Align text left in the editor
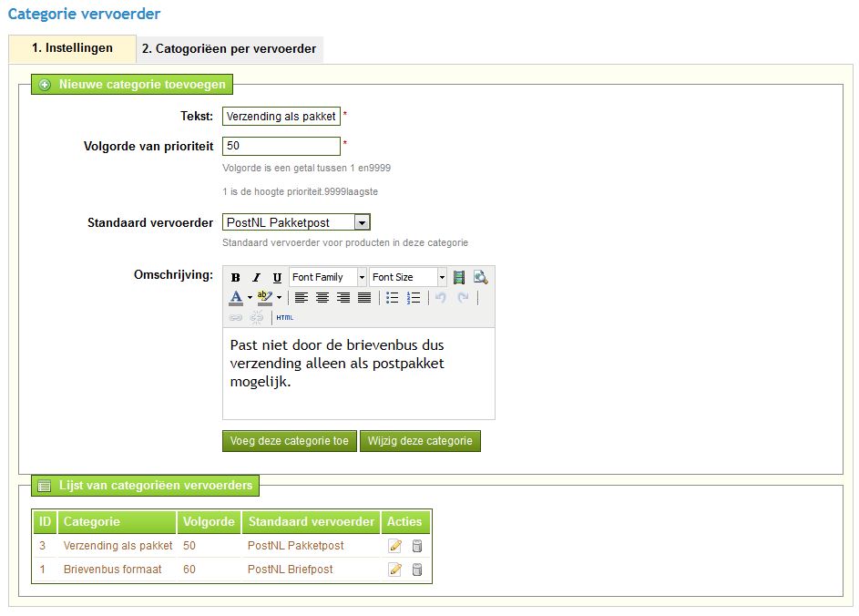 click(x=302, y=298)
